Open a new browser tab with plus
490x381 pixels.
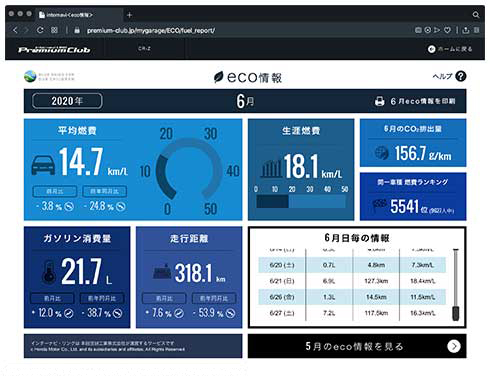[x=130, y=15]
